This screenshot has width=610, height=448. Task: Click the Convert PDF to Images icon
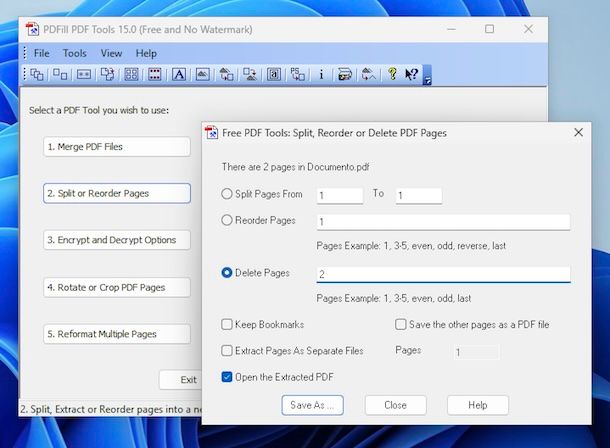coord(250,74)
